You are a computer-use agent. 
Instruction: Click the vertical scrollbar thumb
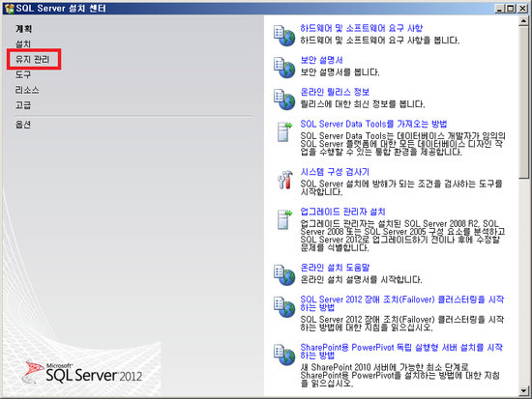pyautogui.click(x=523, y=102)
